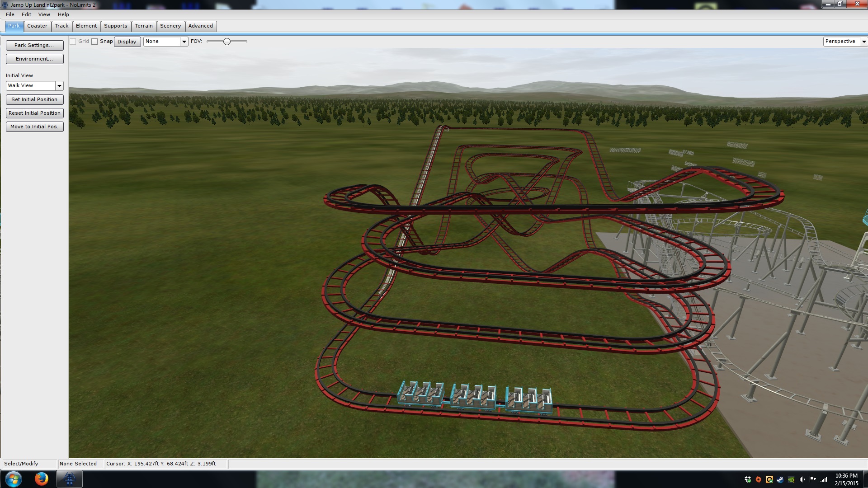The image size is (868, 488).
Task: Enable the Snap checkbox
Action: pyautogui.click(x=94, y=42)
